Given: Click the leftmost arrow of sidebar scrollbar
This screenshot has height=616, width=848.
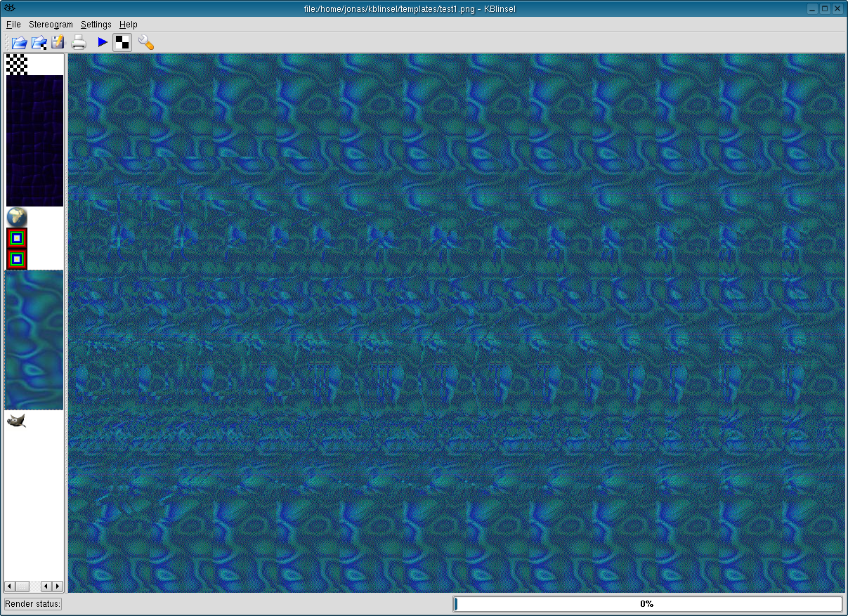Looking at the screenshot, I should pos(10,586).
